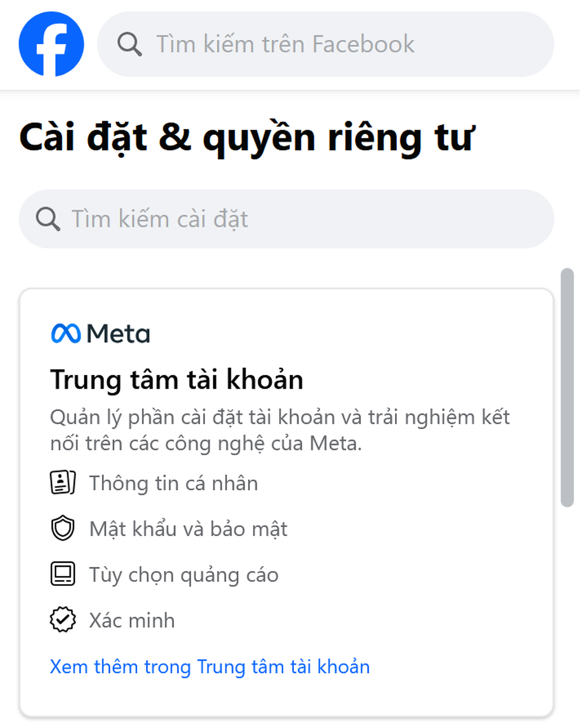Click the Meta infinity logo
This screenshot has height=728, width=582.
click(65, 334)
